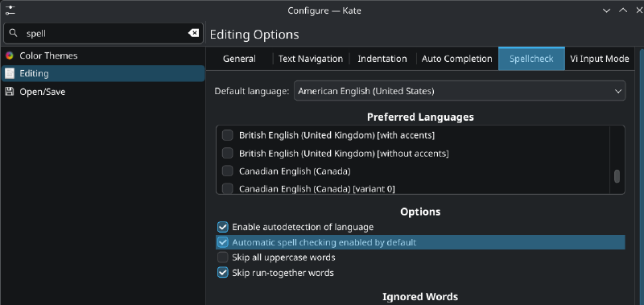Click the 'Editing Options' page title
Screen dimensions: 644x305
pyautogui.click(x=254, y=35)
